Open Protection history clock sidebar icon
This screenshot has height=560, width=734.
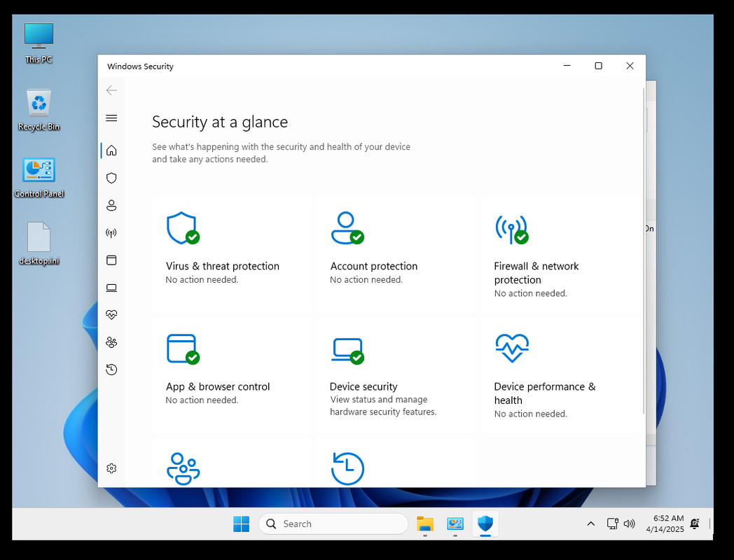click(111, 370)
